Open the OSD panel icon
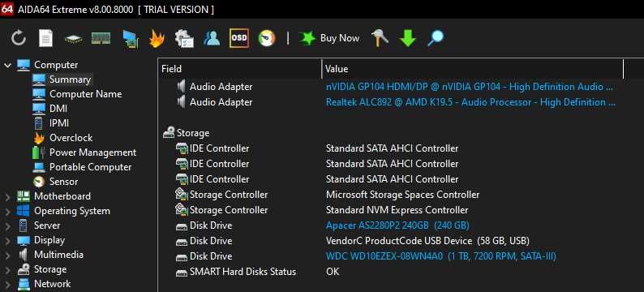 click(x=239, y=38)
